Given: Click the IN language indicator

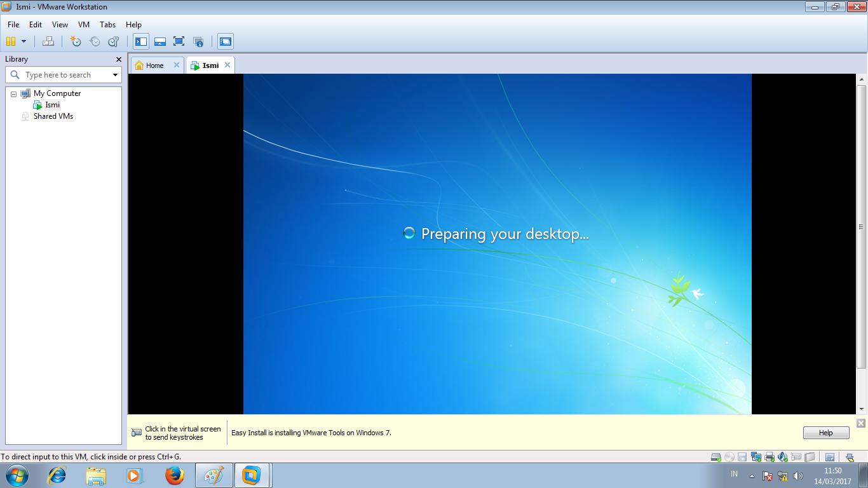Looking at the screenshot, I should [x=735, y=474].
